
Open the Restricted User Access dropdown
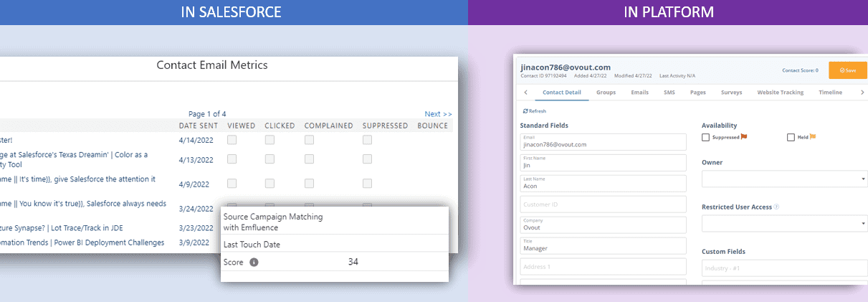[785, 224]
